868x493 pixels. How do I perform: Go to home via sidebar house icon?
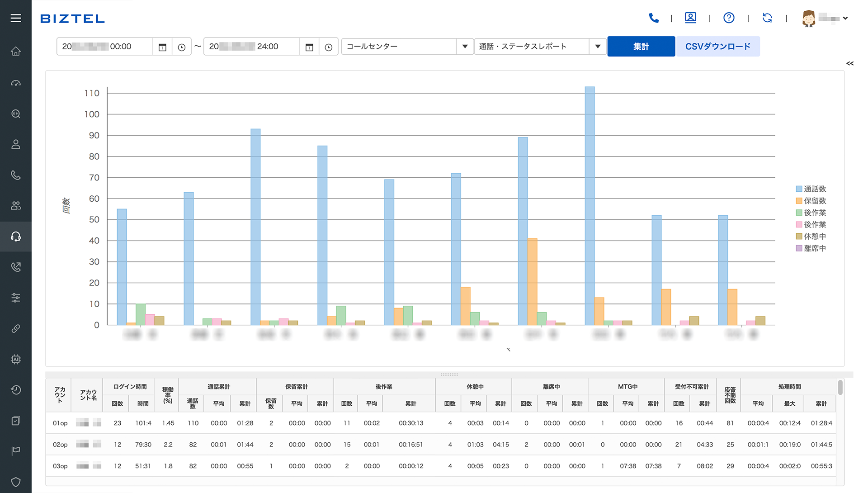pos(16,52)
